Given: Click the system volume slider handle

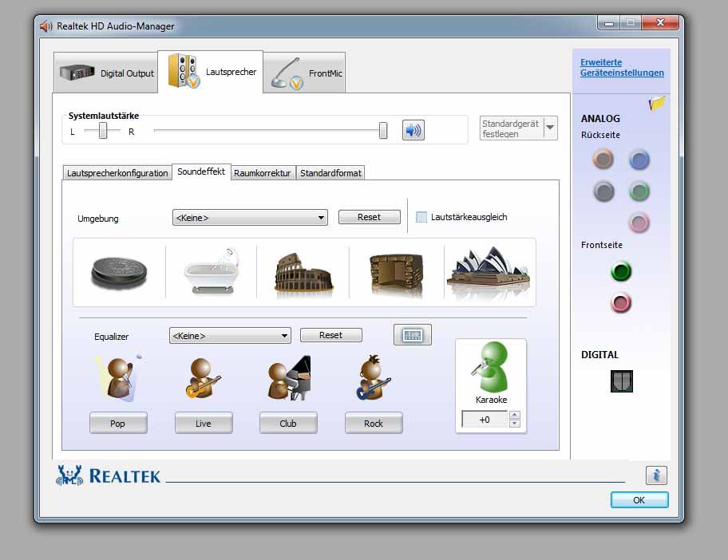Looking at the screenshot, I should tap(383, 130).
